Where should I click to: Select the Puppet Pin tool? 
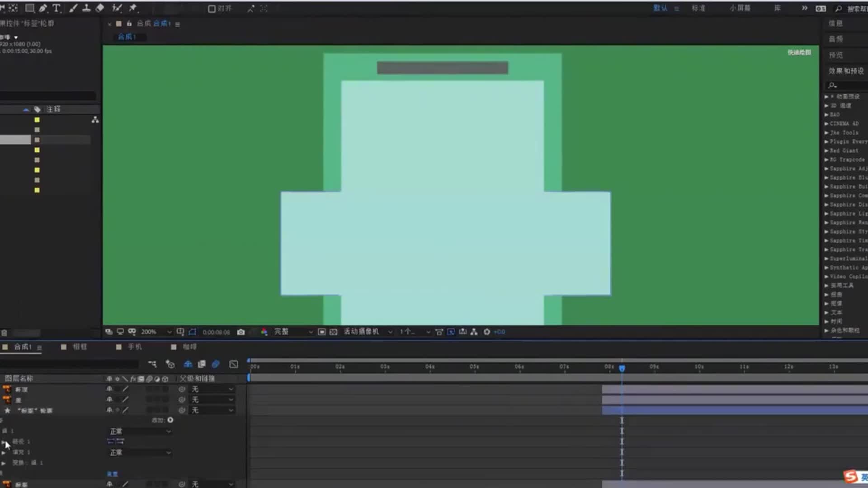[x=133, y=8]
